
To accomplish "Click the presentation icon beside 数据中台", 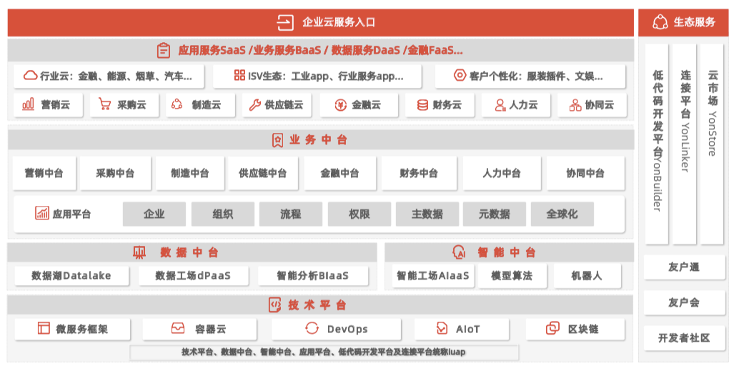I will click(140, 253).
